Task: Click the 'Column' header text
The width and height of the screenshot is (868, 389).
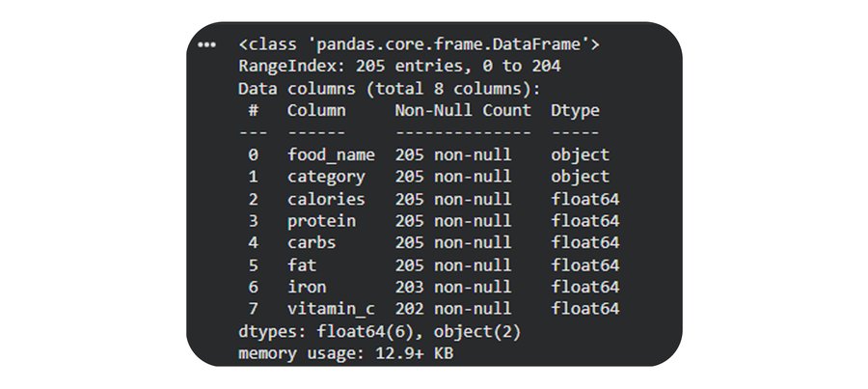Action: [316, 111]
